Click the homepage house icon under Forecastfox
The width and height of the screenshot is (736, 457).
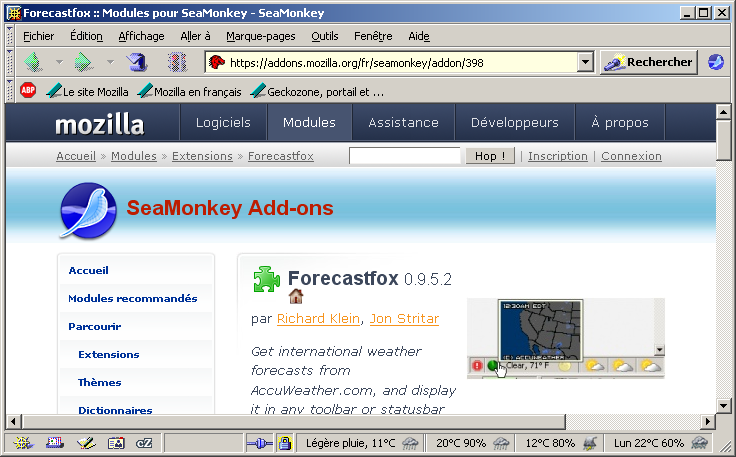click(296, 296)
